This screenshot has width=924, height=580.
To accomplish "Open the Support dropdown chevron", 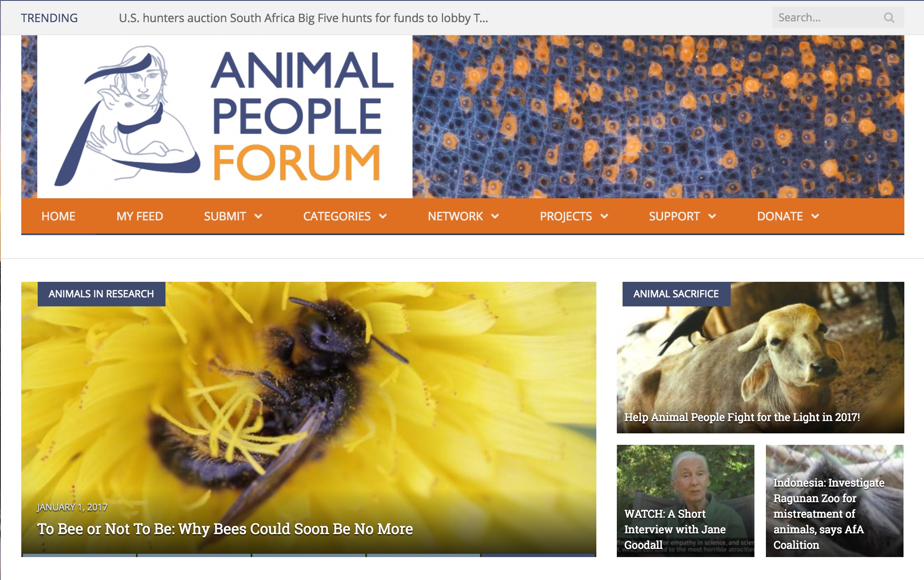I will pyautogui.click(x=712, y=216).
